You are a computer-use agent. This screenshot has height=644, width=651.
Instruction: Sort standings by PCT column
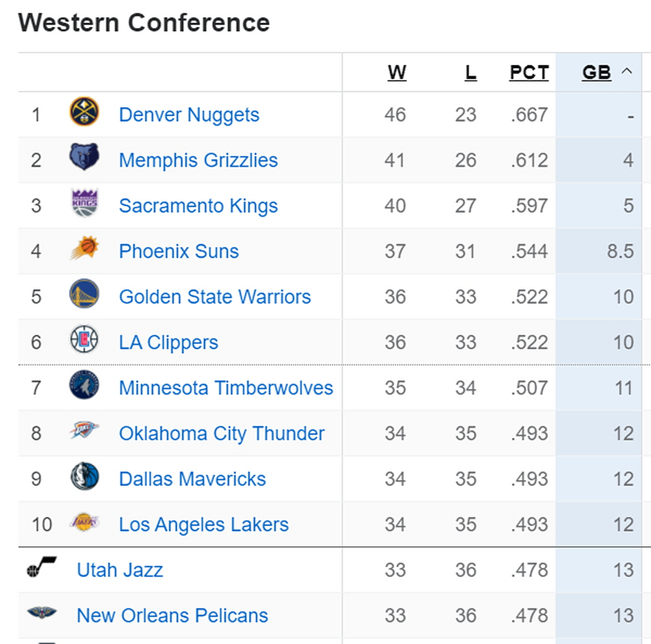(x=529, y=72)
